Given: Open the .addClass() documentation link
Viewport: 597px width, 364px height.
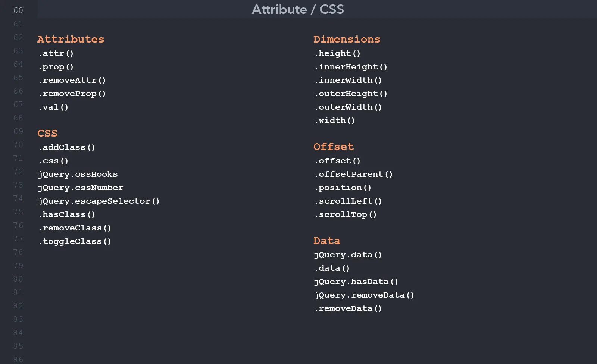Looking at the screenshot, I should pyautogui.click(x=66, y=147).
